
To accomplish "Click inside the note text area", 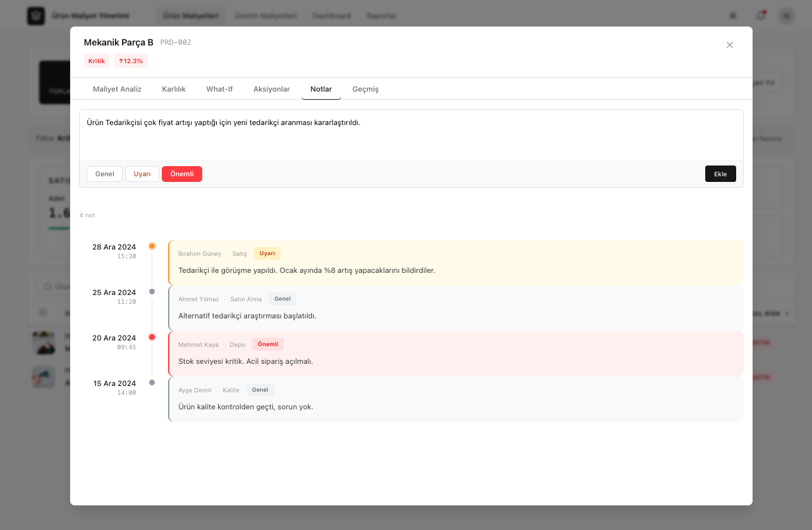I will 411,136.
